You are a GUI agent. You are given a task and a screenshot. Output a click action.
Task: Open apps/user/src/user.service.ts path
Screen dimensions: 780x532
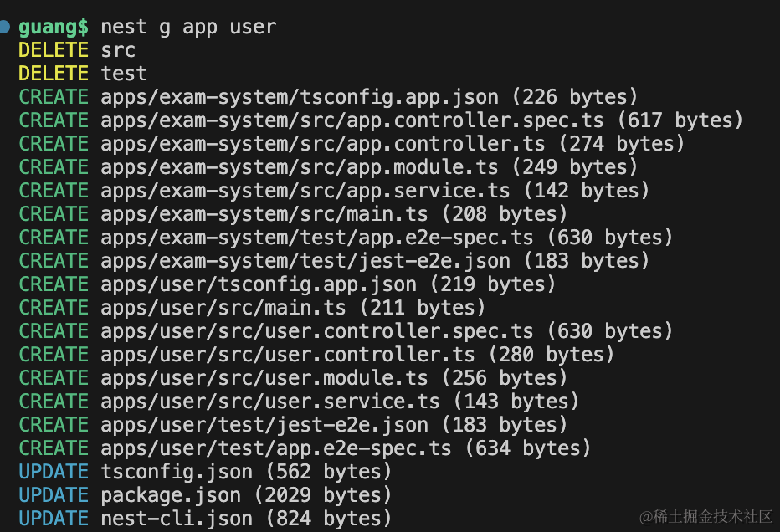[x=270, y=402]
